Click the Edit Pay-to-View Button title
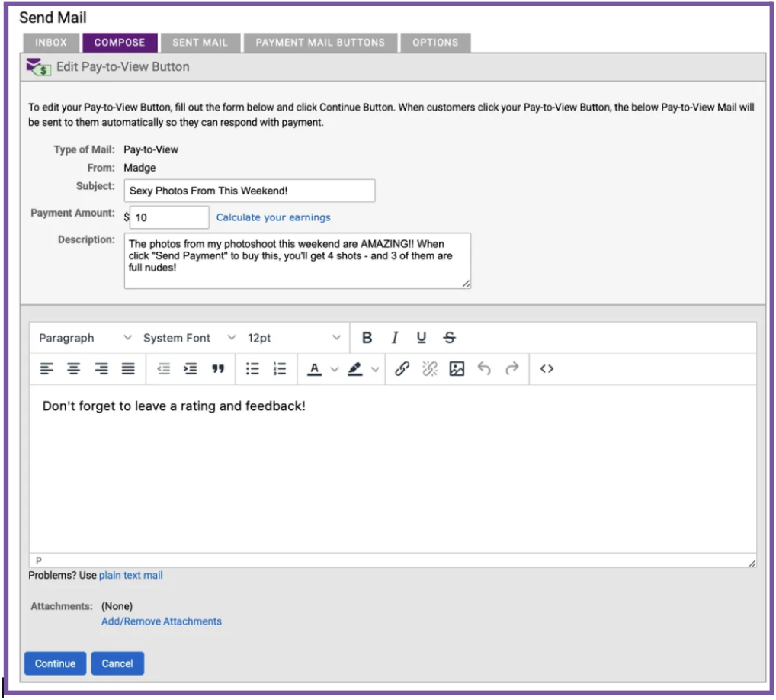This screenshot has width=776, height=700. (x=123, y=67)
